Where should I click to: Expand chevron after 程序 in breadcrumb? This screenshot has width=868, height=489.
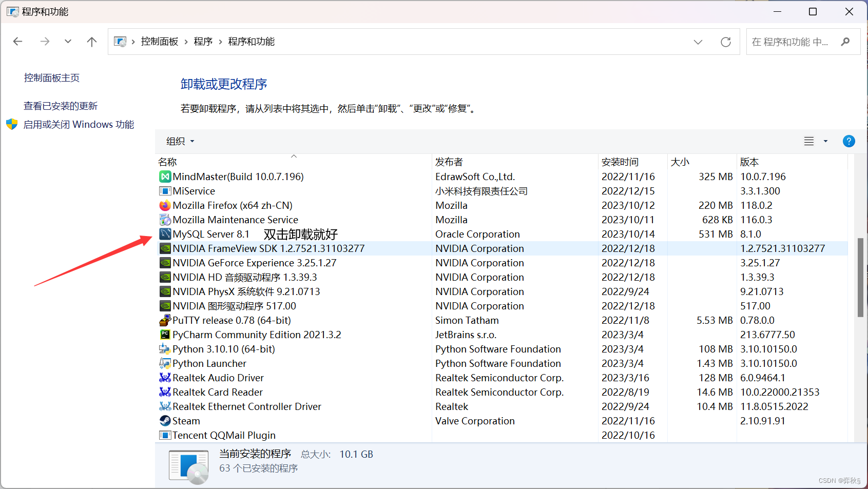tap(220, 42)
